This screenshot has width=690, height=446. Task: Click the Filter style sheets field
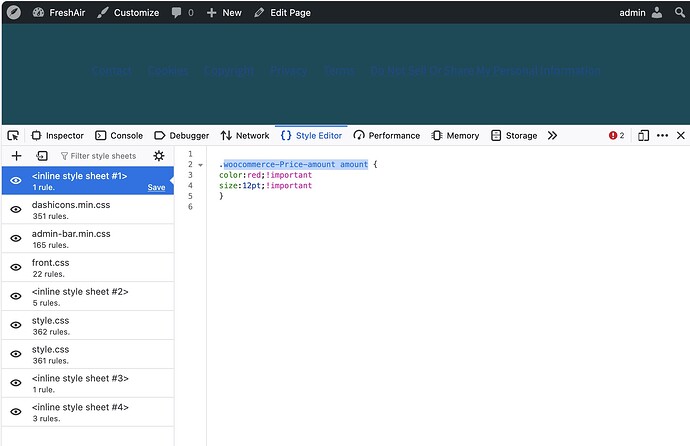pos(99,156)
